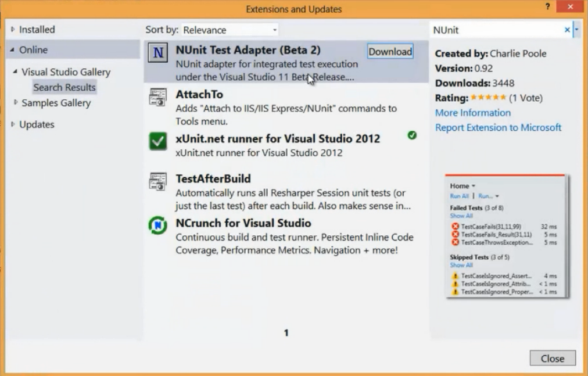Select the Visual Studio Gallery label
Screen dimensions: 588x376
tap(66, 72)
